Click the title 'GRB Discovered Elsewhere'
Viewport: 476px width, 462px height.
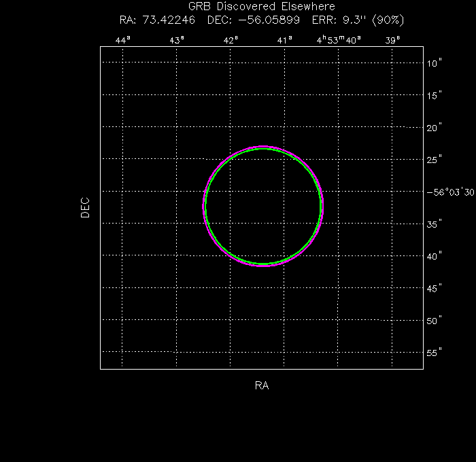pos(262,6)
